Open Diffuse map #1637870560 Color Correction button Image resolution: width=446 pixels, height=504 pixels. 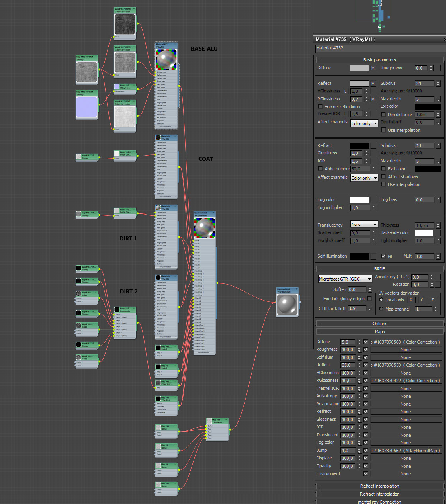406,342
